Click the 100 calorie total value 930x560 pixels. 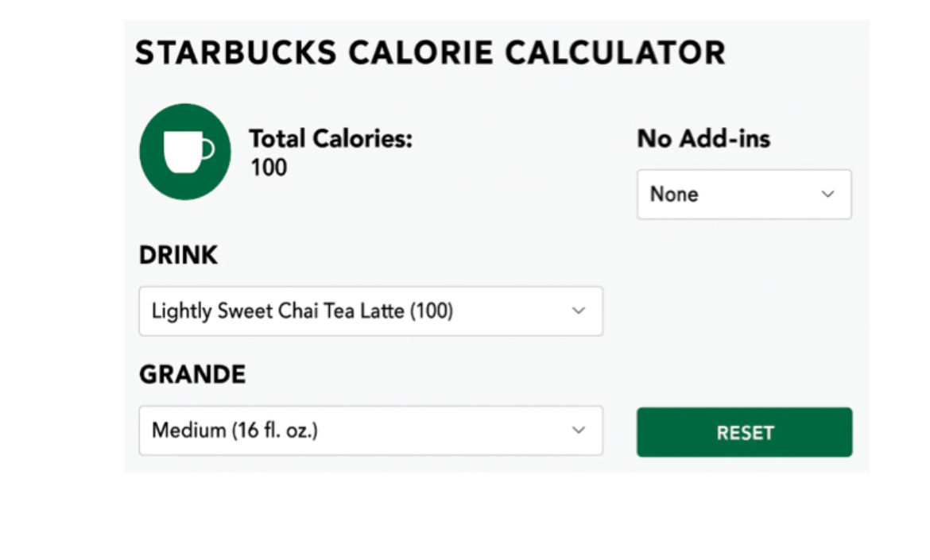269,168
